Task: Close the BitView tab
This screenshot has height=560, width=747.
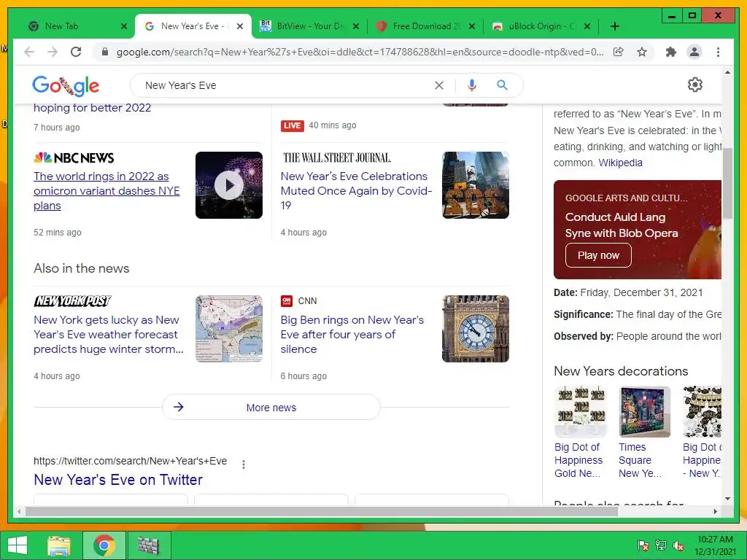Action: [356, 26]
